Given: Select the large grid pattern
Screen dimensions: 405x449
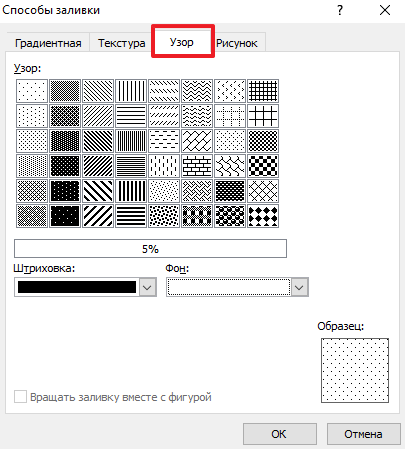Looking at the screenshot, I should [x=263, y=116].
